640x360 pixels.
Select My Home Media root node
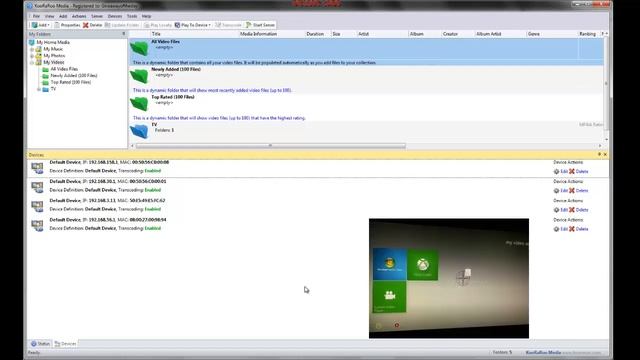pyautogui.click(x=53, y=42)
